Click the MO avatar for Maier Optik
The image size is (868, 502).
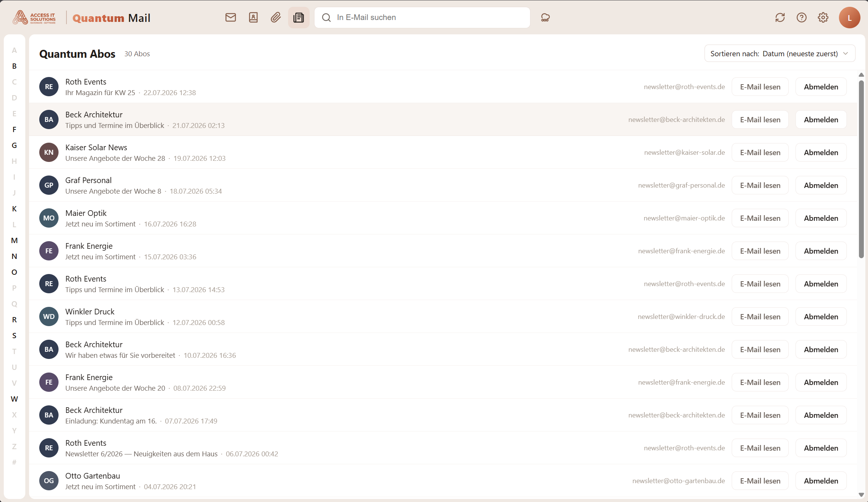[x=49, y=218]
